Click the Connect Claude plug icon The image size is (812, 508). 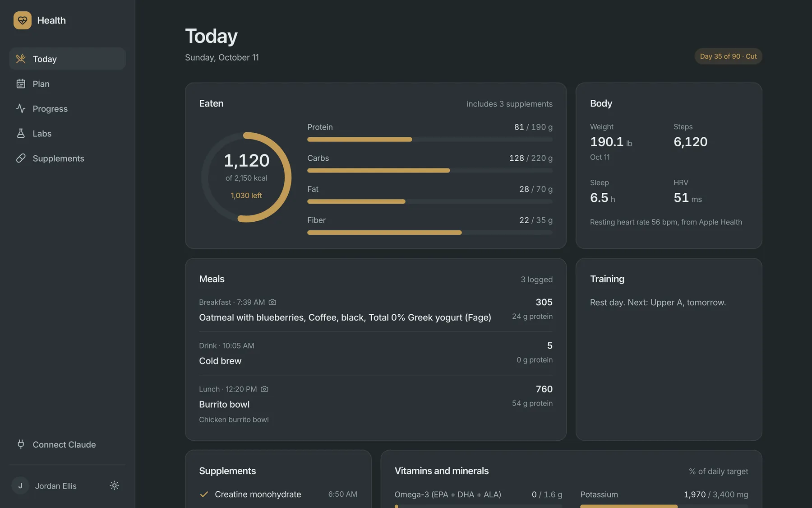pyautogui.click(x=21, y=444)
